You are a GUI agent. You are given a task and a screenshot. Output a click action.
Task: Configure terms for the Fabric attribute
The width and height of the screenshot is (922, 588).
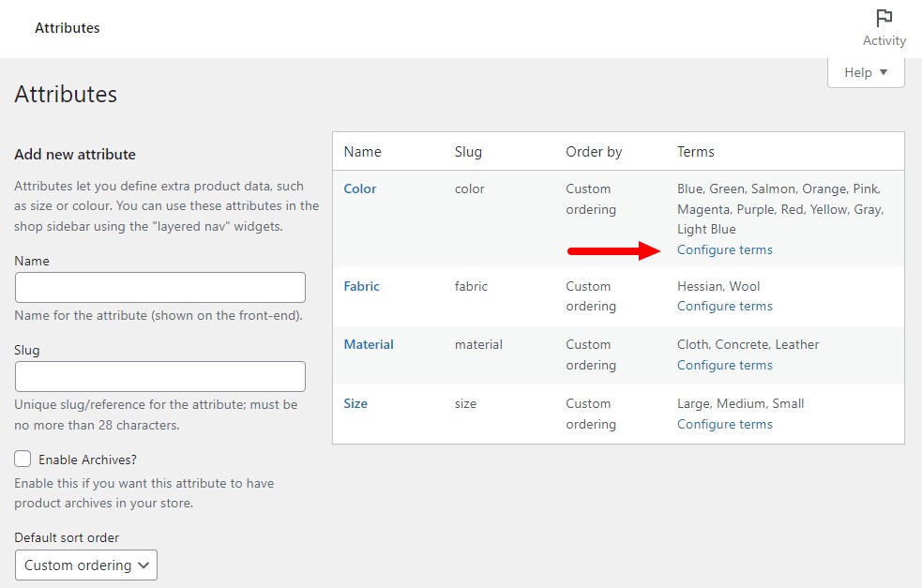pyautogui.click(x=725, y=306)
